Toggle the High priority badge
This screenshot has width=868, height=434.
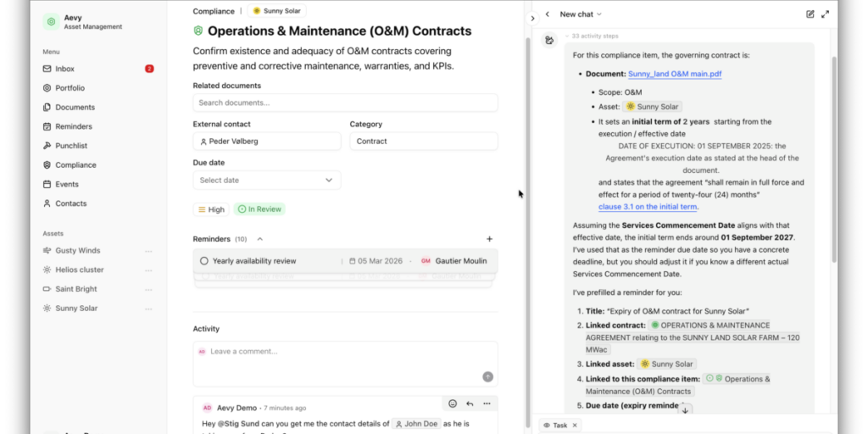(x=211, y=209)
